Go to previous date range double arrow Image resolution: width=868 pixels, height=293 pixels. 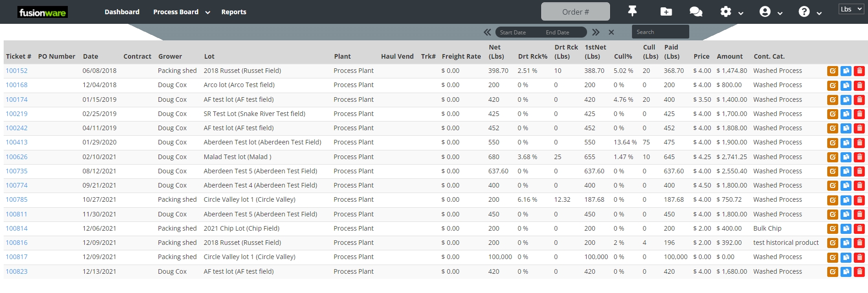tap(487, 32)
